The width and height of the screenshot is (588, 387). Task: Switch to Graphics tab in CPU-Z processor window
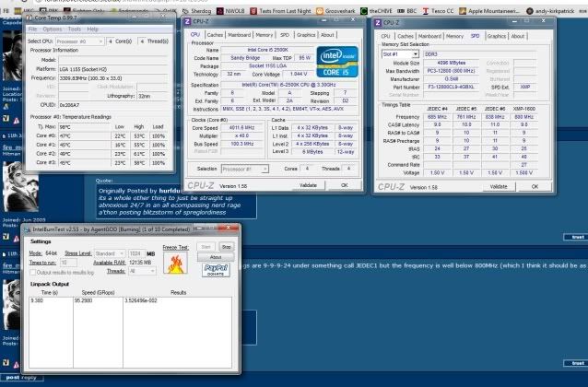coord(306,35)
